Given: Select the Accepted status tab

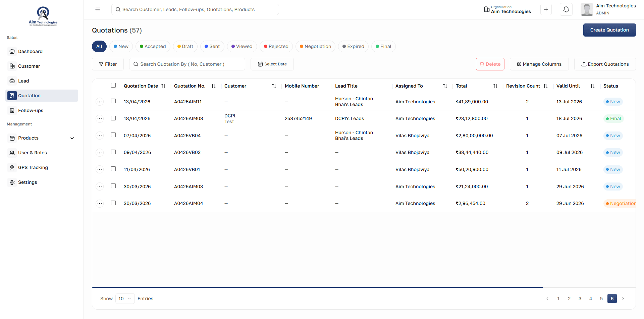Looking at the screenshot, I should pos(153,46).
